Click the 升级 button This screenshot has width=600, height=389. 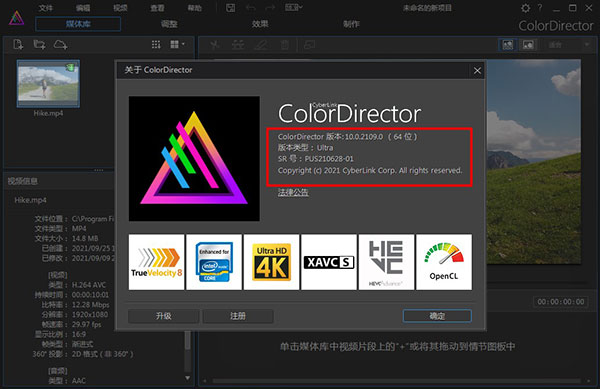(163, 316)
